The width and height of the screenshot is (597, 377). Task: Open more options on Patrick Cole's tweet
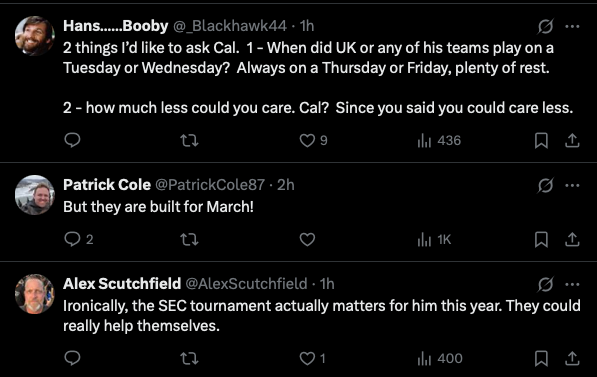click(572, 185)
